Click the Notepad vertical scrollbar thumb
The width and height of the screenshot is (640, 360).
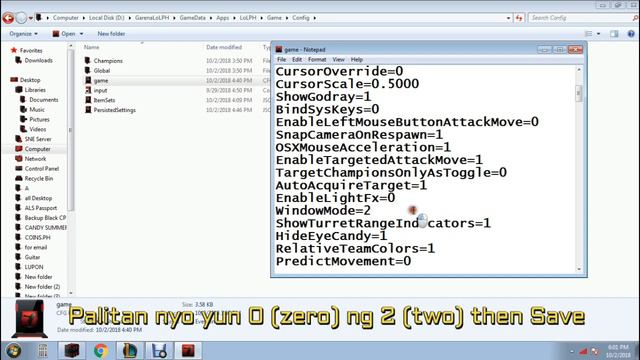click(x=578, y=93)
